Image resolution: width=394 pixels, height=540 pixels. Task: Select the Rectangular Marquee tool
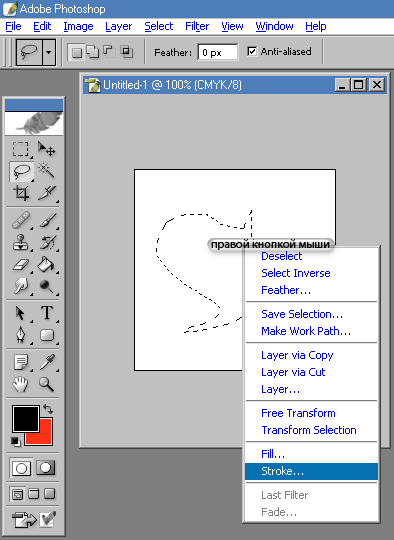(x=21, y=150)
